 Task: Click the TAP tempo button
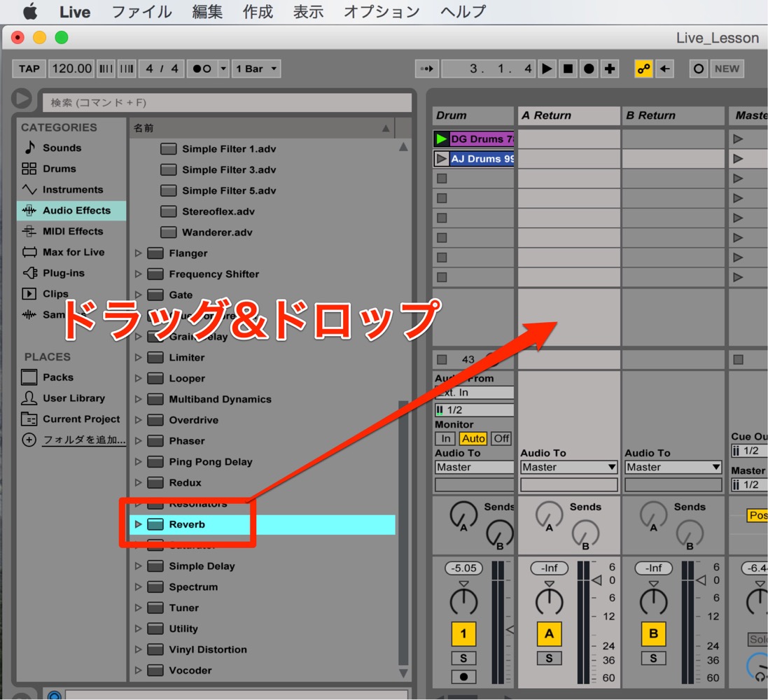[x=29, y=69]
